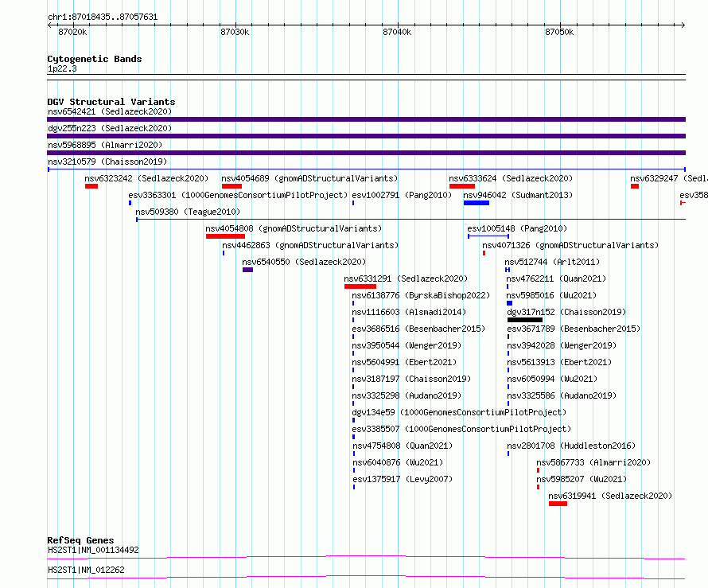Select blue bar for nsv946042
Viewport: 708px width, 588px height.
(x=477, y=203)
